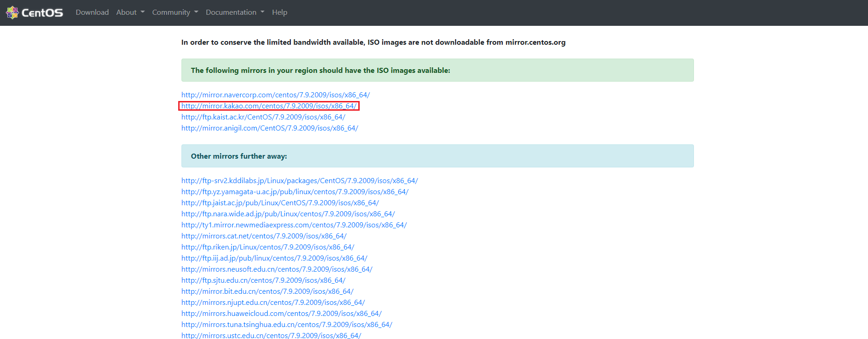The height and width of the screenshot is (339, 868).
Task: Open the mirrors.njupt.edu.cn mirror link
Action: (273, 303)
